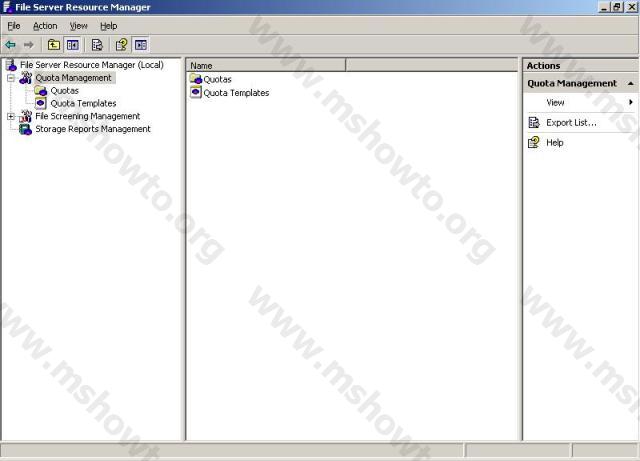Select Quota Templates label in the tree
This screenshot has height=461, width=640.
(83, 103)
